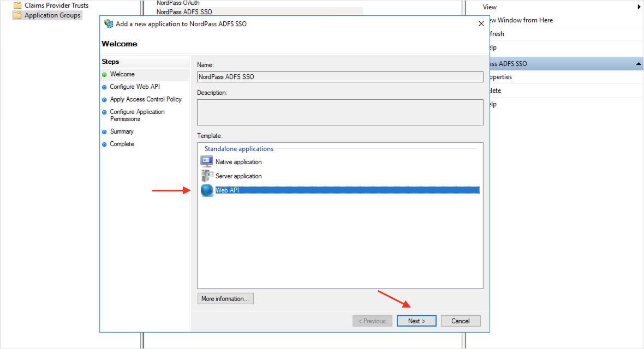This screenshot has width=644, height=349.
Task: Click the Help action below Delete
Action: tap(493, 104)
